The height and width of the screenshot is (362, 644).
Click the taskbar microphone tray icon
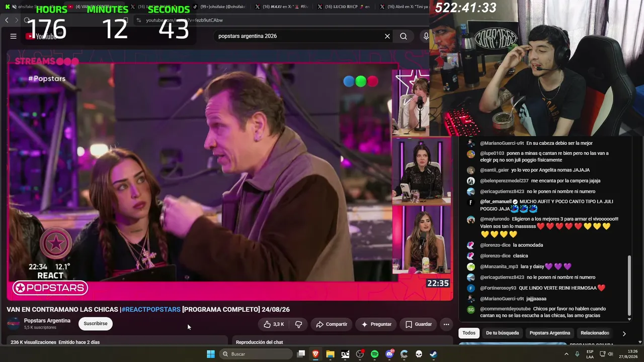coord(577,354)
